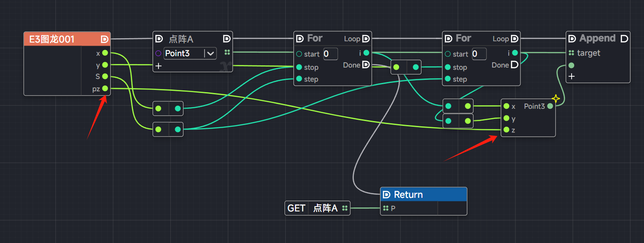Click the z input pin on Point3 constructor node
The height and width of the screenshot is (243, 644).
[507, 130]
